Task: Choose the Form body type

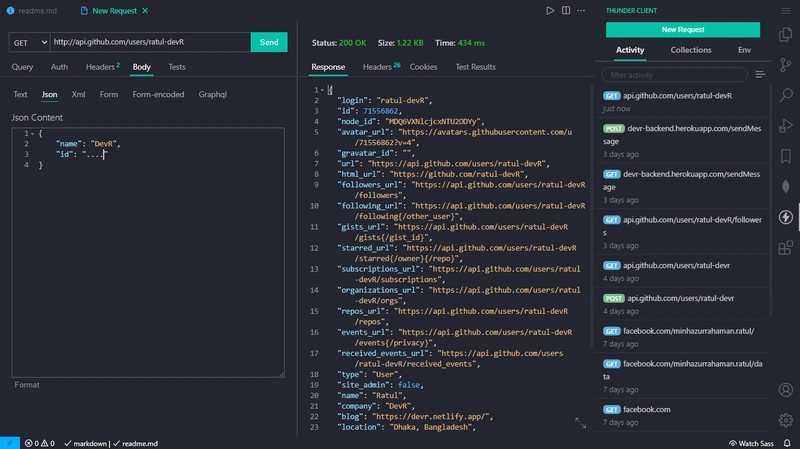Action: pos(109,94)
